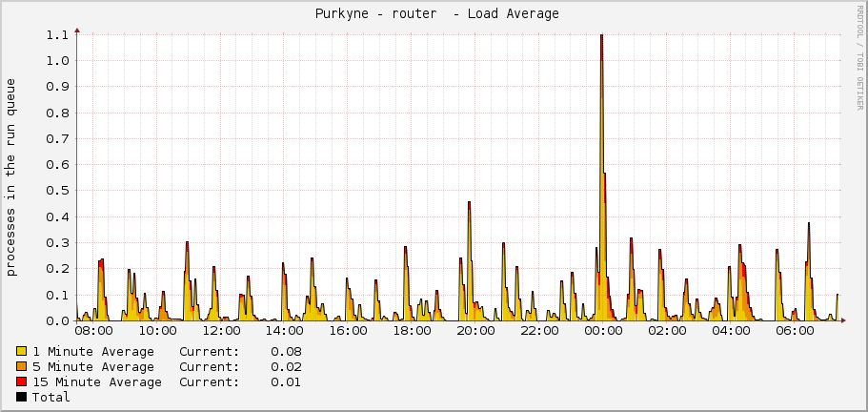The image size is (868, 412).
Task: Click the 0.3 y-axis label
Action: coord(56,242)
